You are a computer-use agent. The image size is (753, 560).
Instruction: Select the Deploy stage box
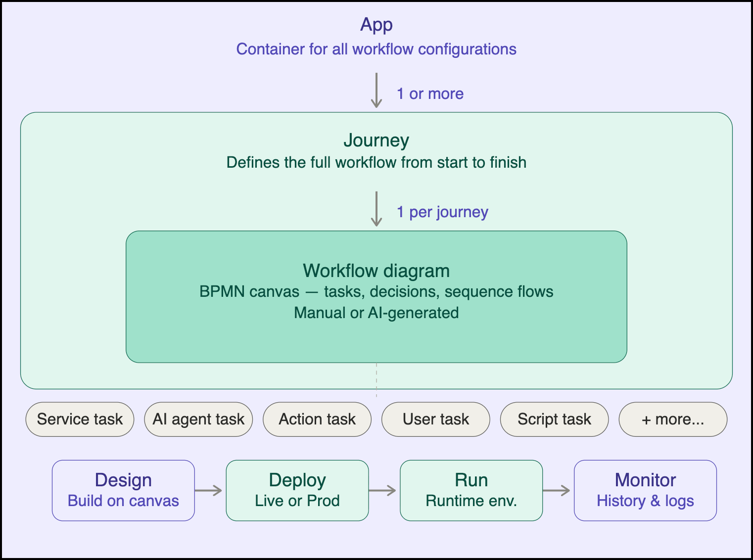pos(297,491)
